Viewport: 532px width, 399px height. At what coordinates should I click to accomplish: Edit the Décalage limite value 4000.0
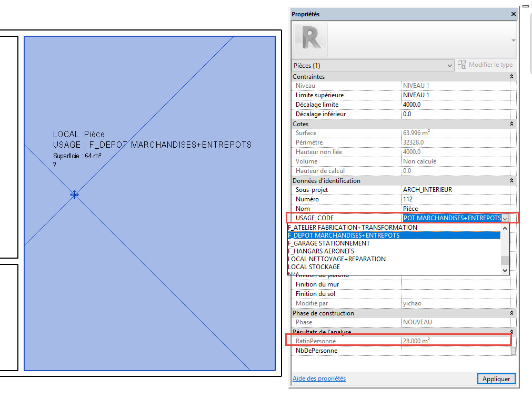click(x=456, y=105)
